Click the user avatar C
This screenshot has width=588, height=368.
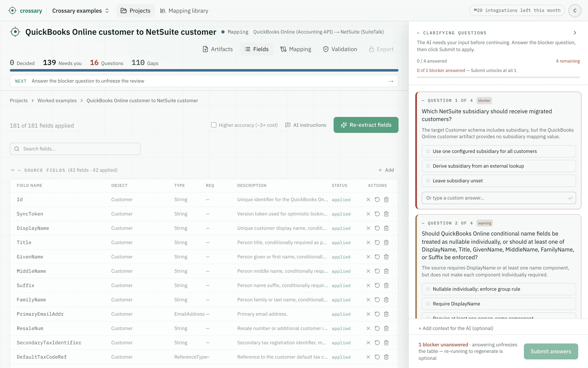[575, 10]
